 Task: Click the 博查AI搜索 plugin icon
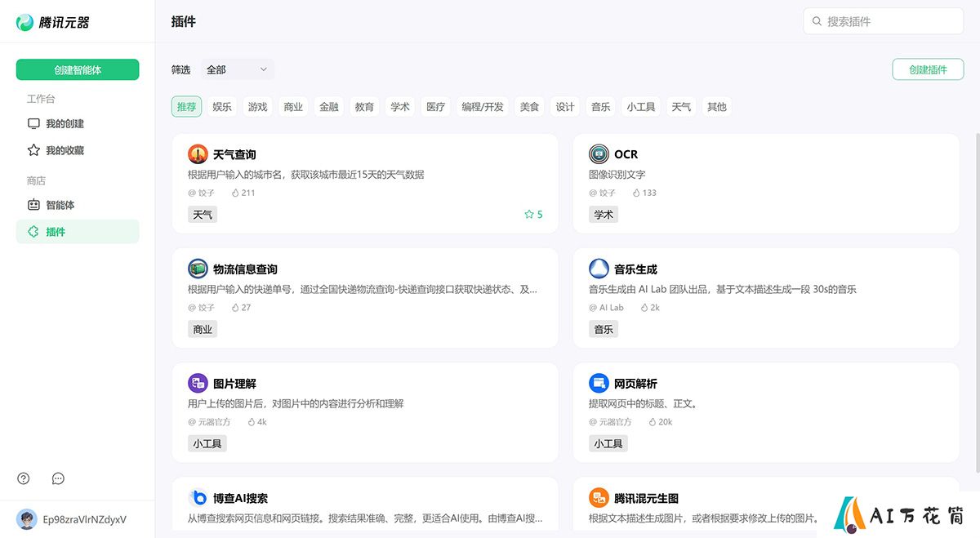[198, 498]
